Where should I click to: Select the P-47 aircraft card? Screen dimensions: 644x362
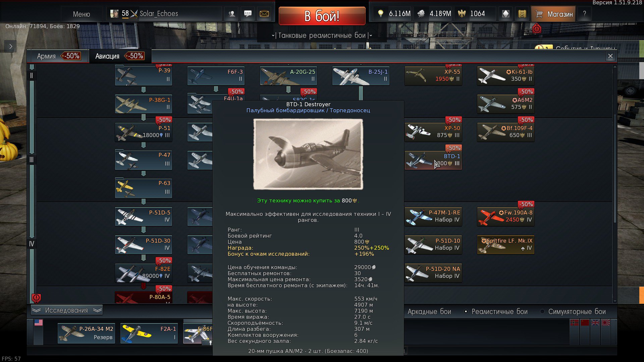[144, 160]
